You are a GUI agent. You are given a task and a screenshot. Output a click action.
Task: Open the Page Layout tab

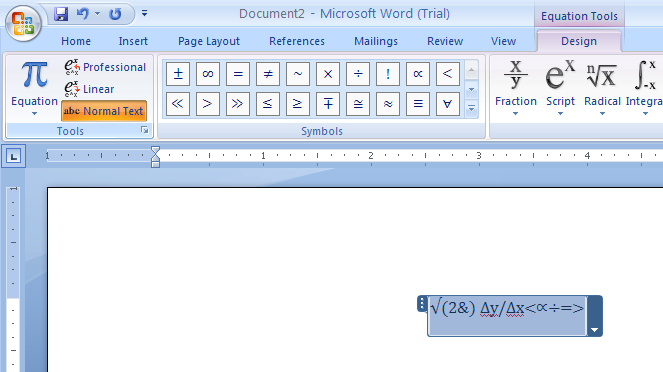point(209,41)
